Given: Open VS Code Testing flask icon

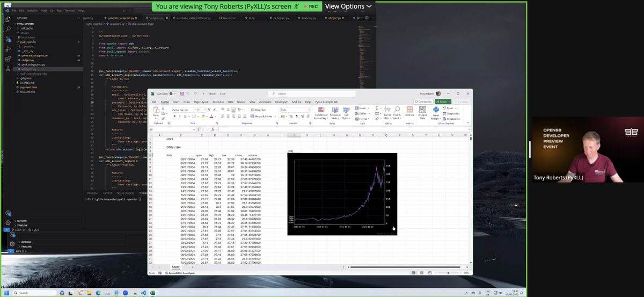Looking at the screenshot, I should (8, 70).
